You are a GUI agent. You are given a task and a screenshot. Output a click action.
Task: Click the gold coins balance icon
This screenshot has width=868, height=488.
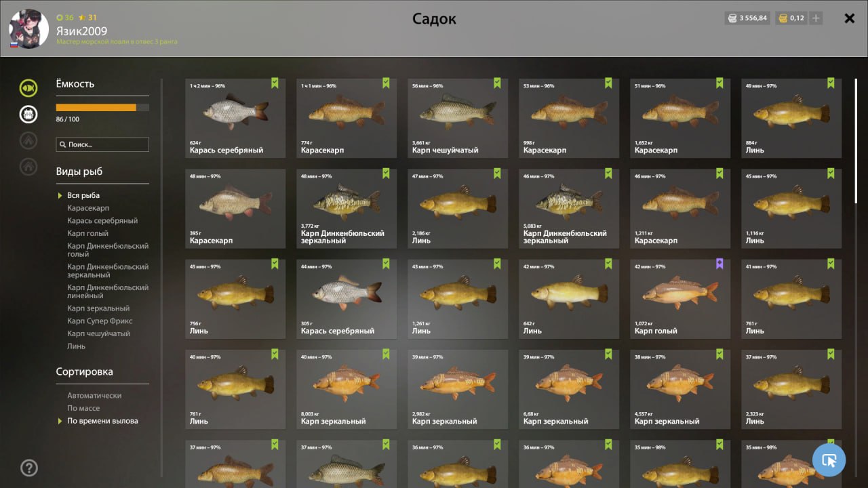coord(782,18)
